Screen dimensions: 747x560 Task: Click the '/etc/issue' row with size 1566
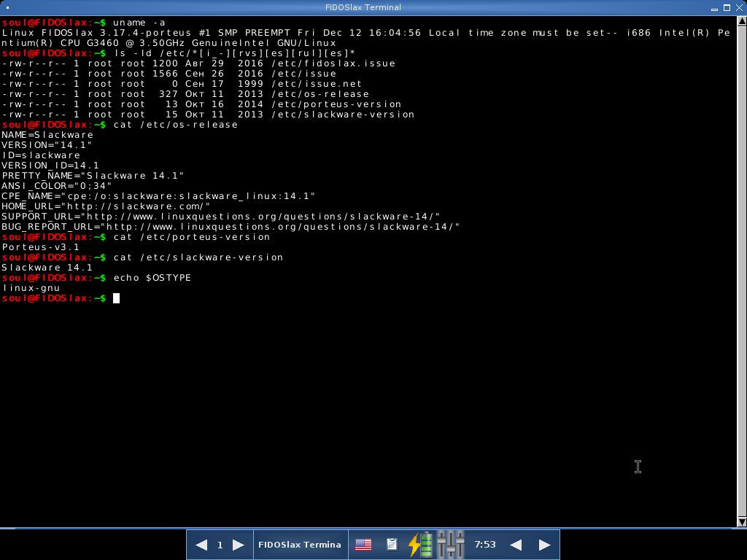click(169, 74)
